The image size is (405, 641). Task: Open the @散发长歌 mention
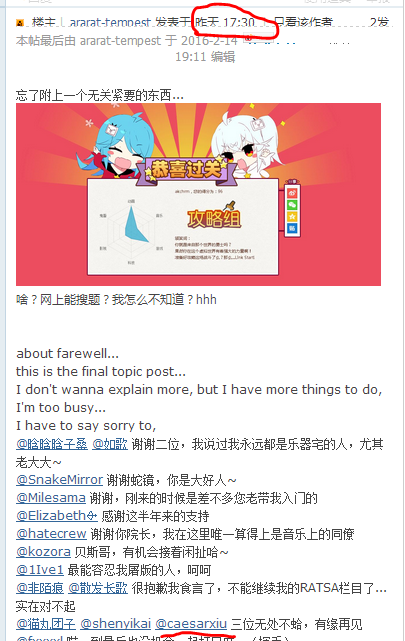(98, 588)
